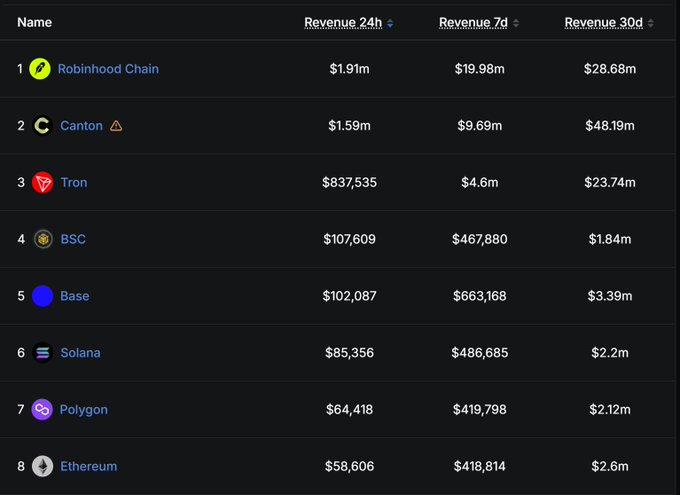Select Canton's $9.69m value
Viewport: 680px width, 495px height.
(x=480, y=125)
